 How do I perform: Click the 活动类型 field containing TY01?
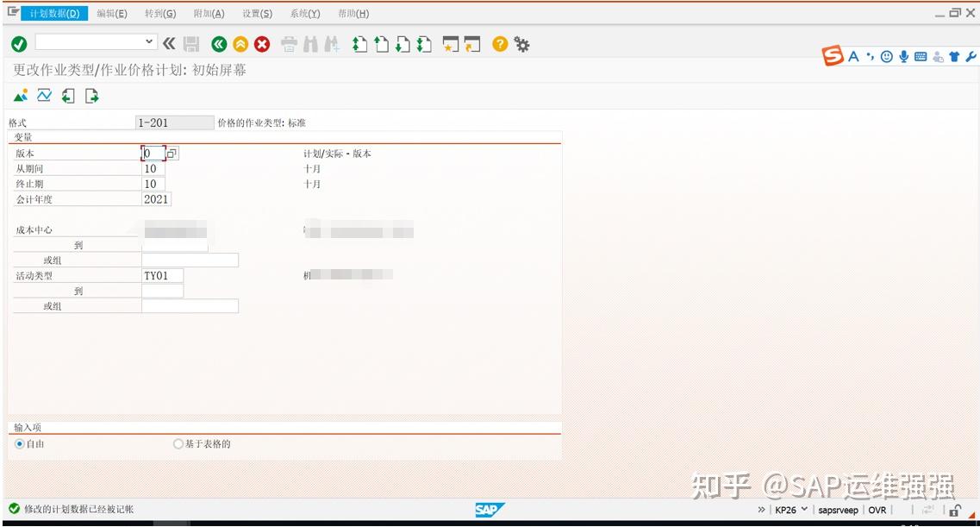coord(164,275)
